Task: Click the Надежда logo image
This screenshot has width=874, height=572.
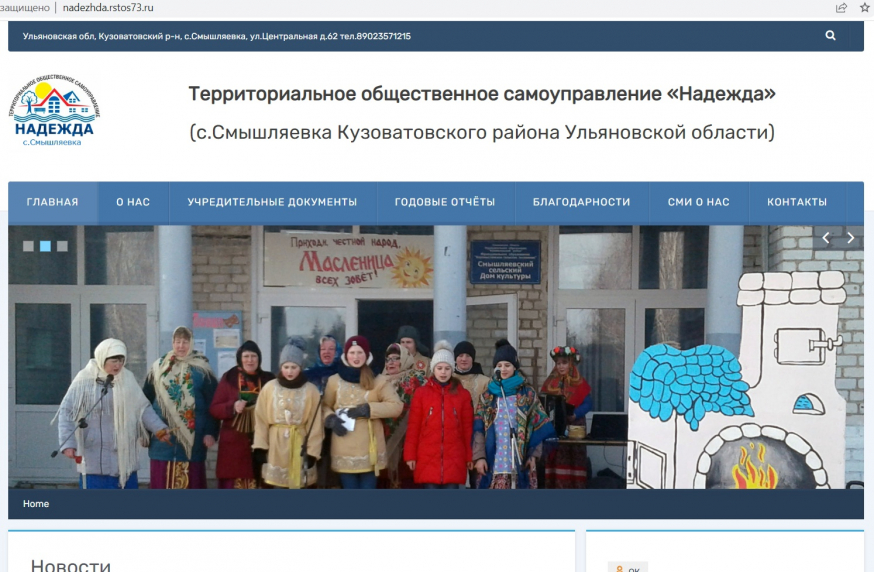Action: point(54,110)
